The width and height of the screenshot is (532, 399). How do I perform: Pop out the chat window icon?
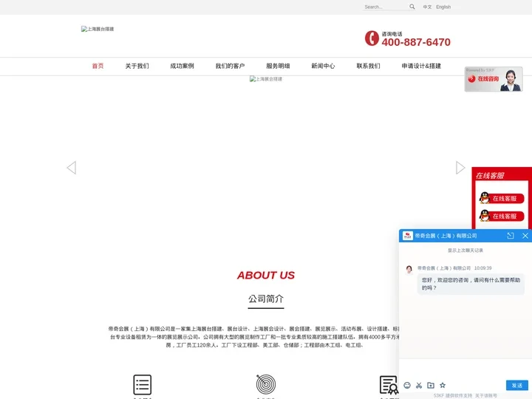(511, 236)
